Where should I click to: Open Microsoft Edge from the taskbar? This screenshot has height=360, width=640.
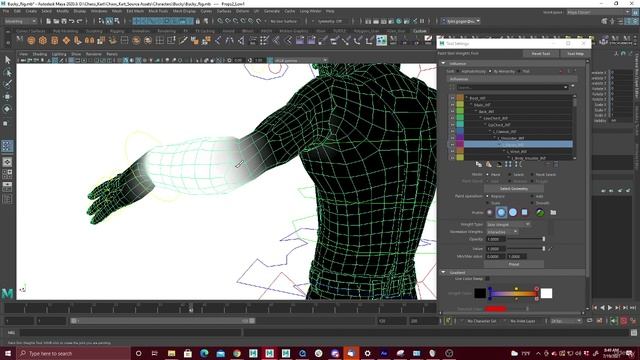[204, 353]
